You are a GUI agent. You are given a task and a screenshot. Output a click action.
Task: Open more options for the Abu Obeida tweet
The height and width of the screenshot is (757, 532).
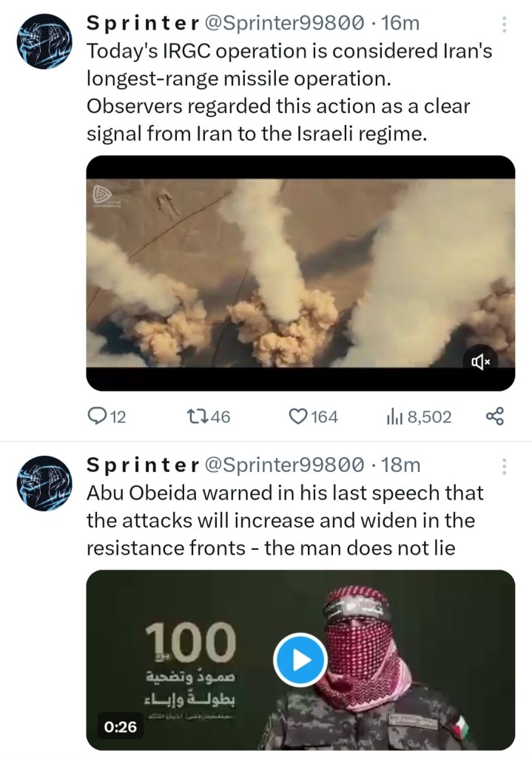[504, 466]
